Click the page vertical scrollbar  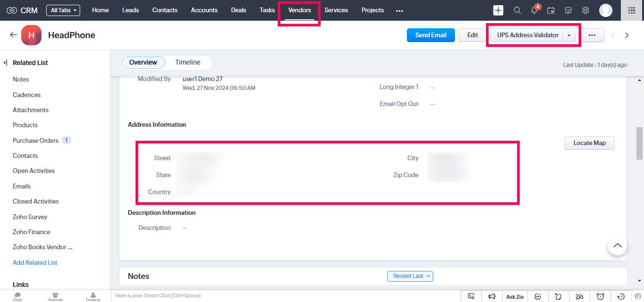[640, 143]
